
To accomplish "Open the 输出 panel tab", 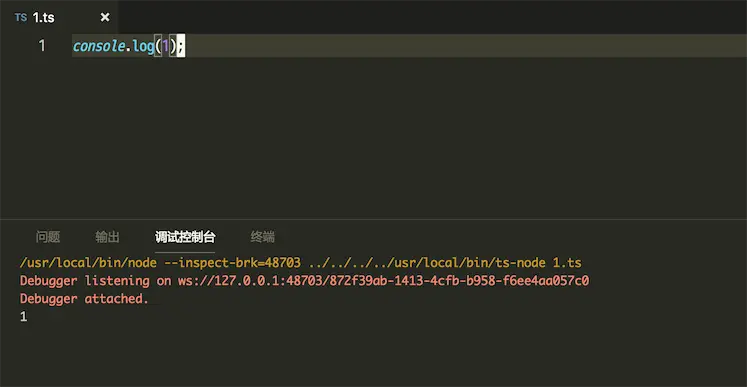I will click(107, 237).
